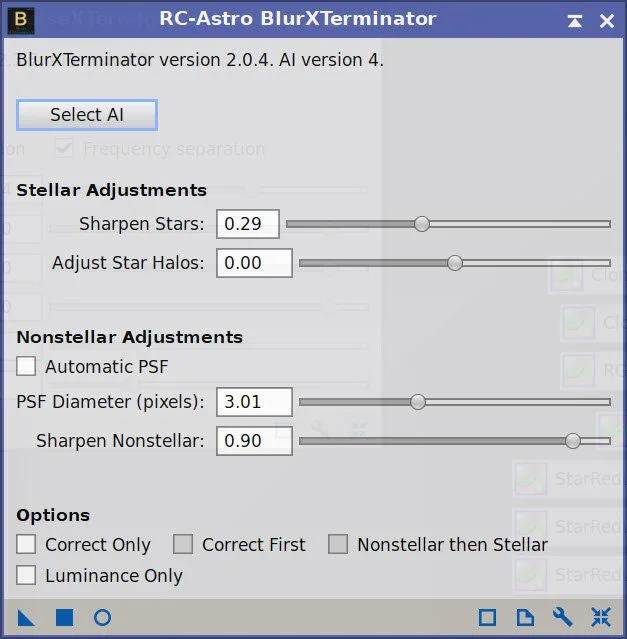Click the version text line
Image resolution: width=627 pixels, height=639 pixels.
pyautogui.click(x=200, y=60)
